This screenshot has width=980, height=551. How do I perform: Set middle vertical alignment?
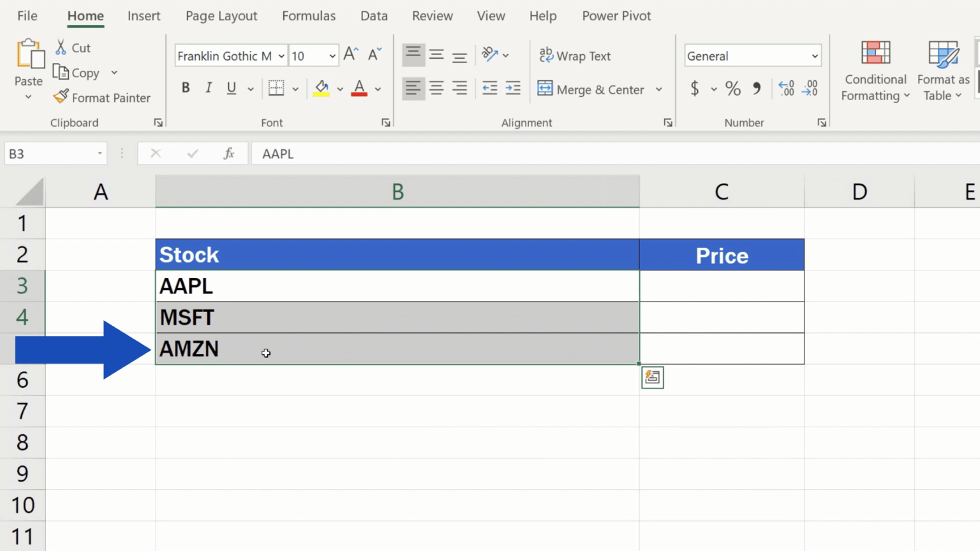pos(436,55)
